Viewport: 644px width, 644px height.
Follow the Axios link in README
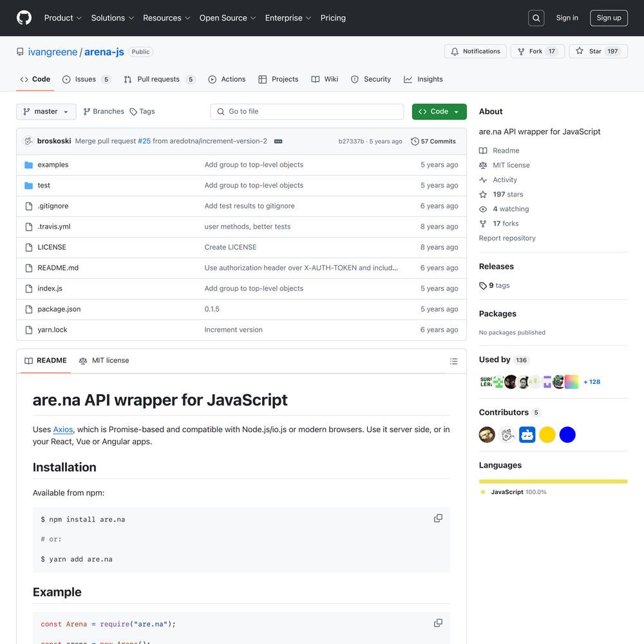click(x=62, y=430)
